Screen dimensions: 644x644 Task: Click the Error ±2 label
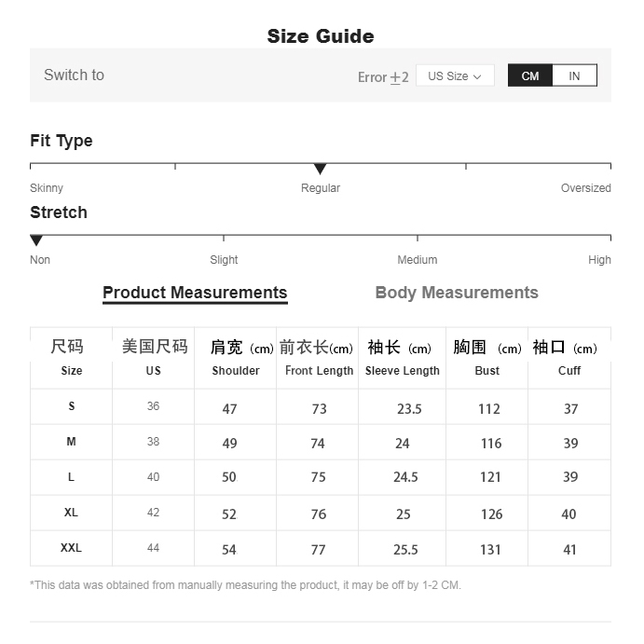pyautogui.click(x=383, y=77)
